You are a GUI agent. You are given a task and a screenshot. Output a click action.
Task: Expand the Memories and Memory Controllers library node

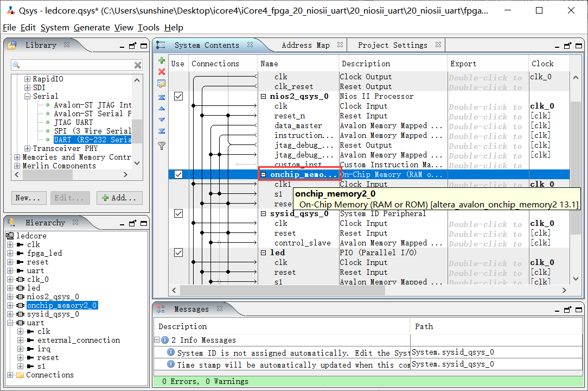[17, 157]
